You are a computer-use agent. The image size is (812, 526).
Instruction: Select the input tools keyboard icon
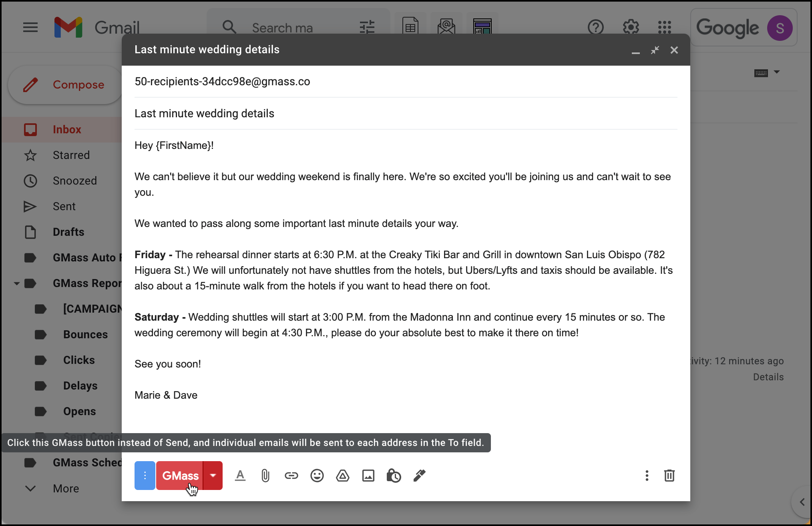761,73
